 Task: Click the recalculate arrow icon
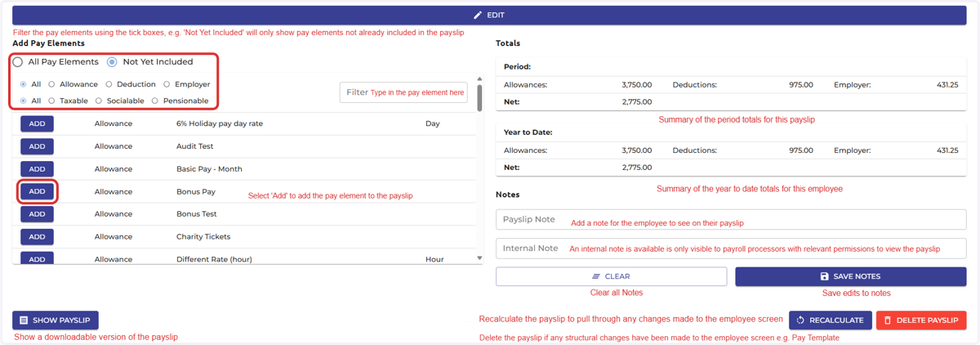coord(800,320)
